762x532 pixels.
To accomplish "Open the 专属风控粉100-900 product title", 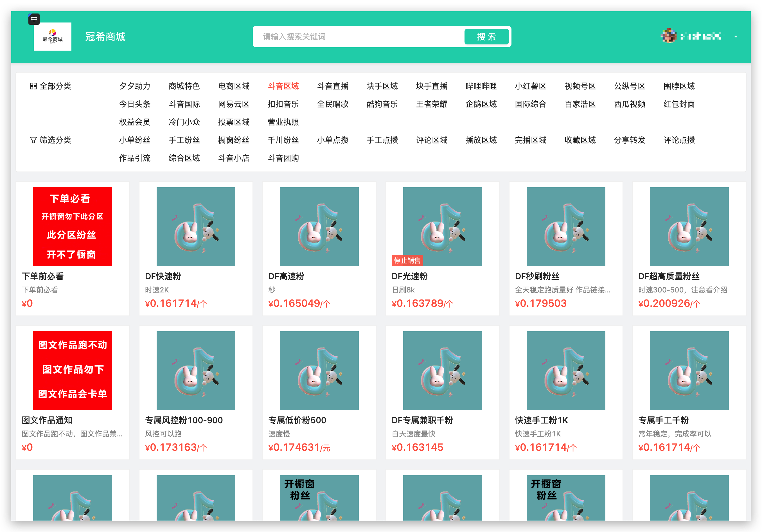I will 184,420.
